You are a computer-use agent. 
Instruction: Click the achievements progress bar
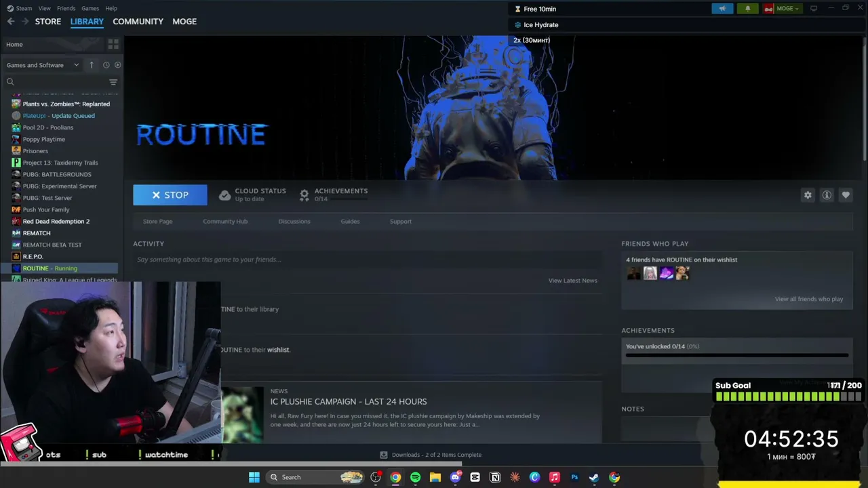pyautogui.click(x=737, y=355)
